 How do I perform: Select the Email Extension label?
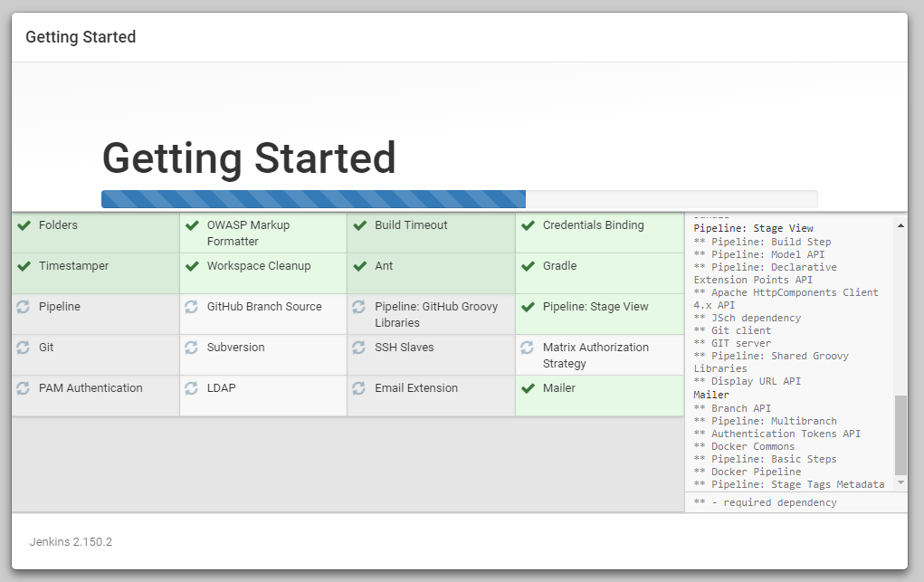416,387
